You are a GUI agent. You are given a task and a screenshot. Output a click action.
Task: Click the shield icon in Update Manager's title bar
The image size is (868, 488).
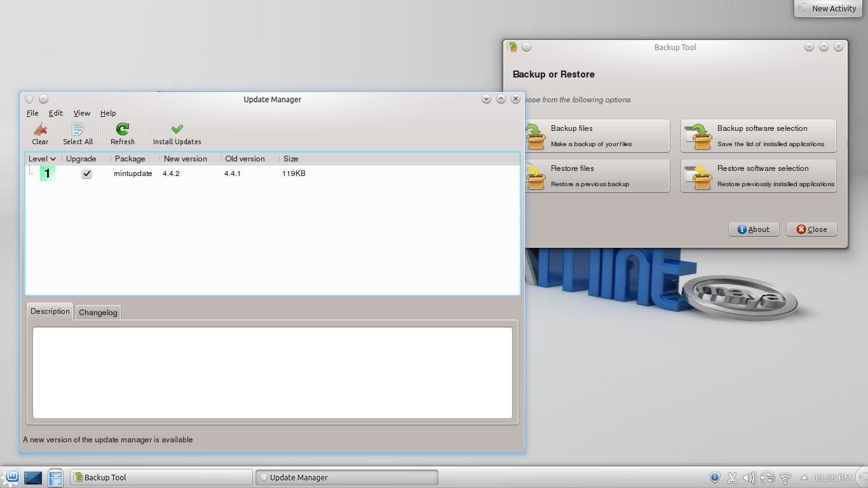pyautogui.click(x=29, y=99)
